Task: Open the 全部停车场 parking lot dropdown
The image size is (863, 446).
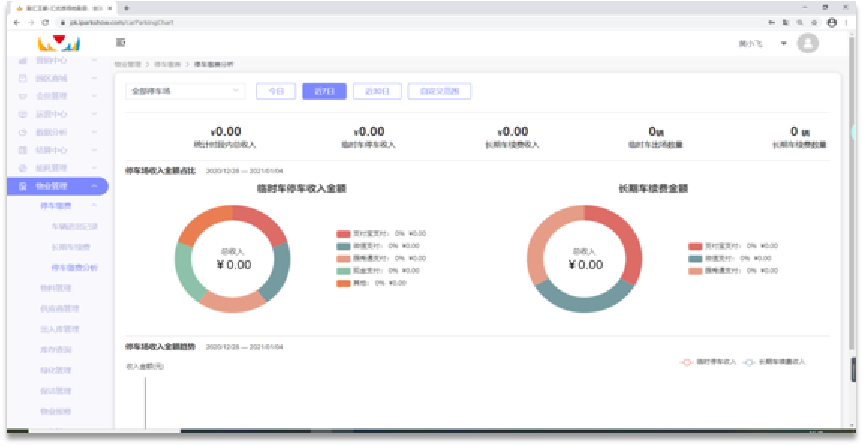Action: coord(185,91)
